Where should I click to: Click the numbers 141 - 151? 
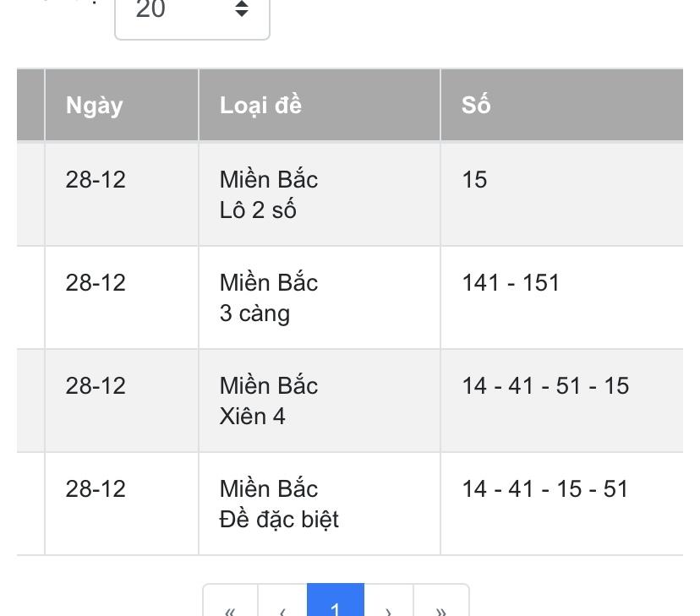click(511, 283)
